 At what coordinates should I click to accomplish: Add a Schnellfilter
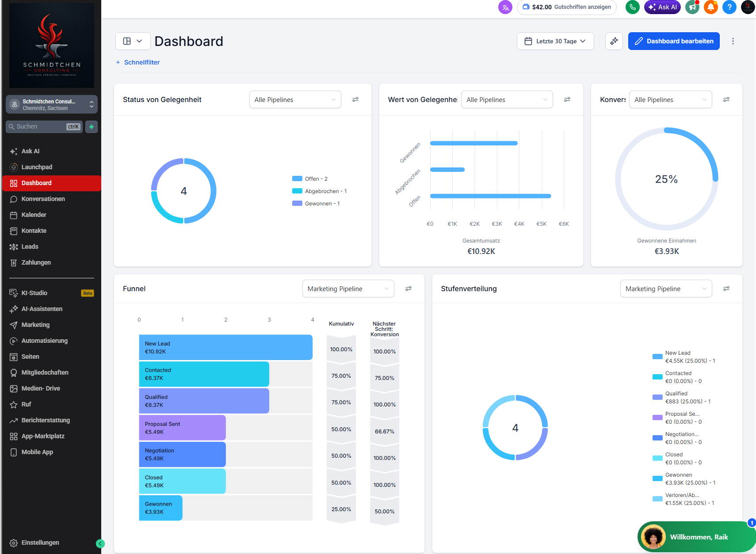[x=137, y=62]
